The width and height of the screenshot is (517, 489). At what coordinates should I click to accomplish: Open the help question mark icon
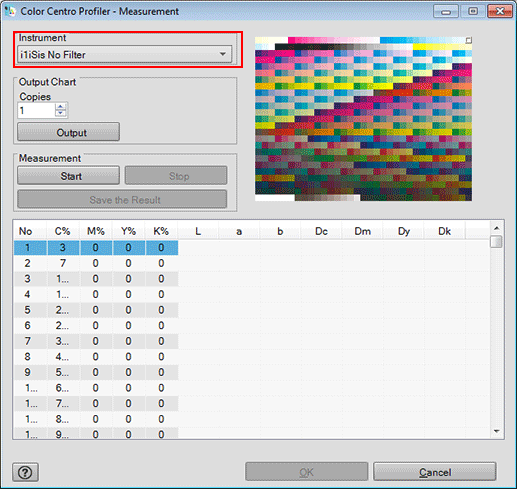tap(25, 472)
